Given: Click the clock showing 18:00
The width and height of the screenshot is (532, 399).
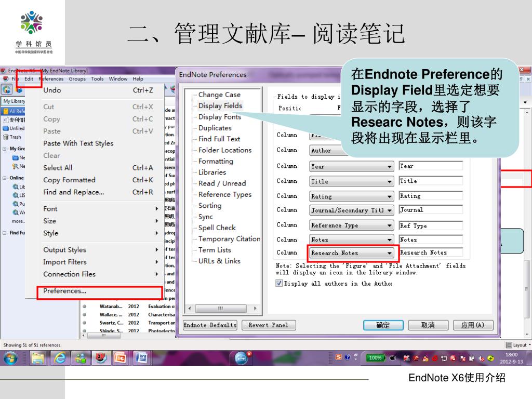Looking at the screenshot, I should coord(511,355).
